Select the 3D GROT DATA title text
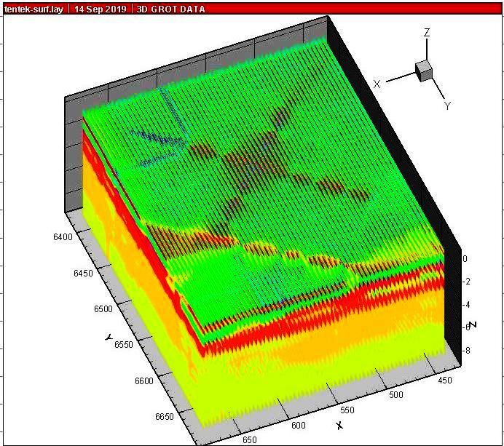The width and height of the screenshot is (504, 446). click(170, 9)
